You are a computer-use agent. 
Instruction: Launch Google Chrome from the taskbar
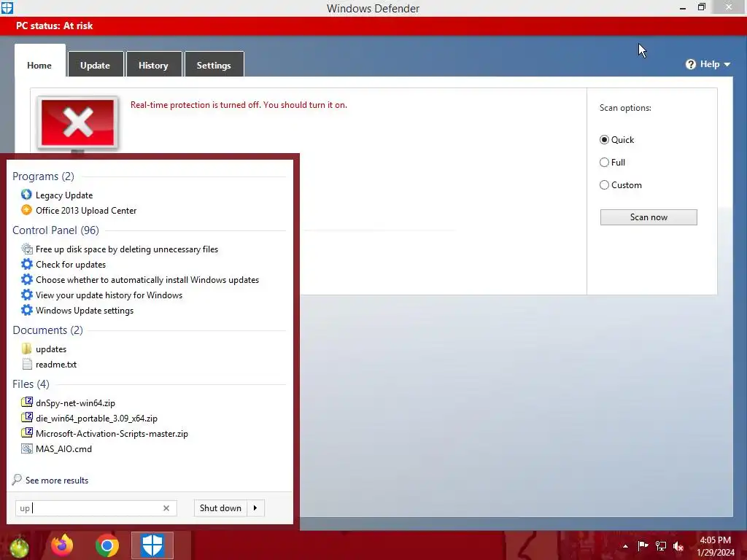(107, 545)
